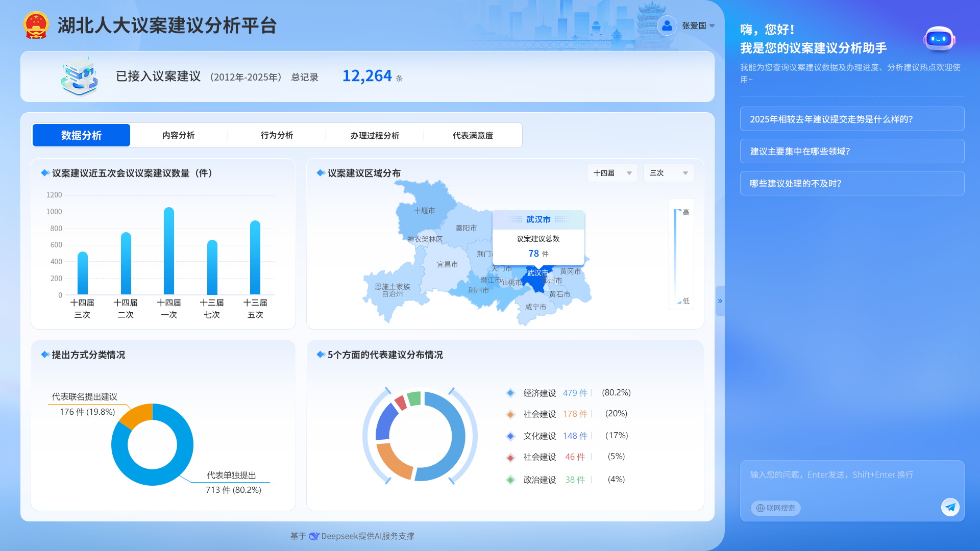Click the chat assistant robot avatar
Screen dimensions: 980x551
[x=939, y=39]
